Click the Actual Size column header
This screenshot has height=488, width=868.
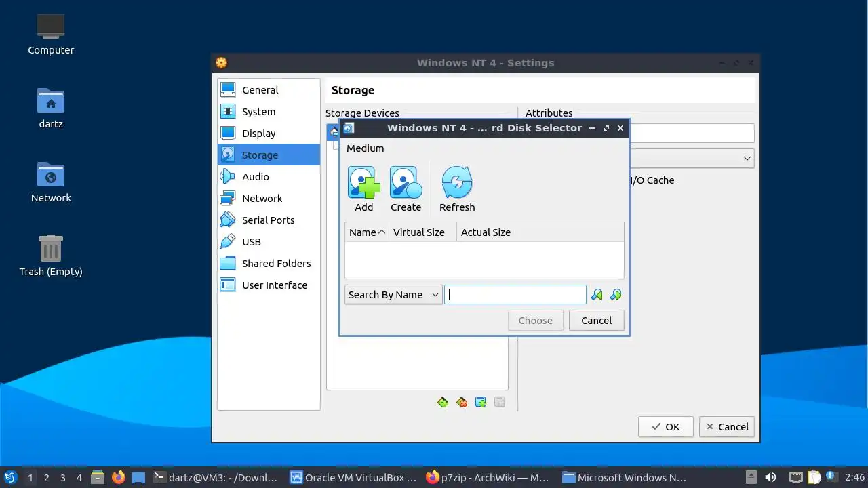[x=540, y=232]
